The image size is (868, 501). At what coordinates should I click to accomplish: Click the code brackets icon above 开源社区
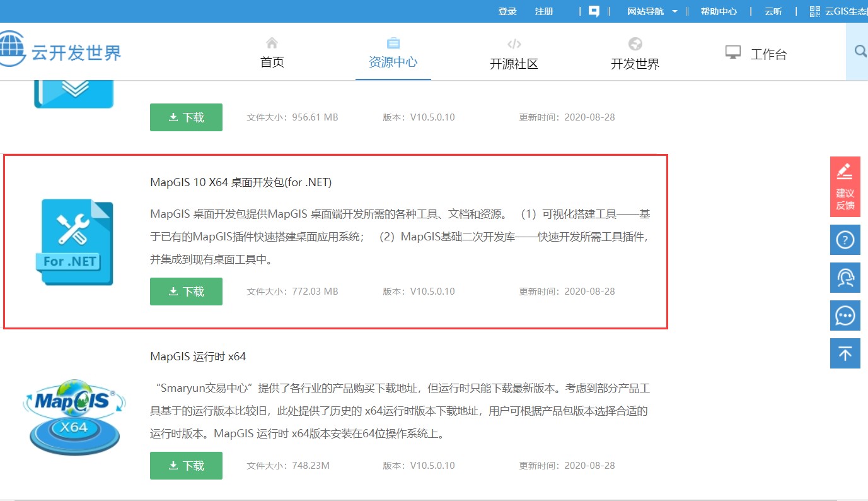[x=514, y=44]
